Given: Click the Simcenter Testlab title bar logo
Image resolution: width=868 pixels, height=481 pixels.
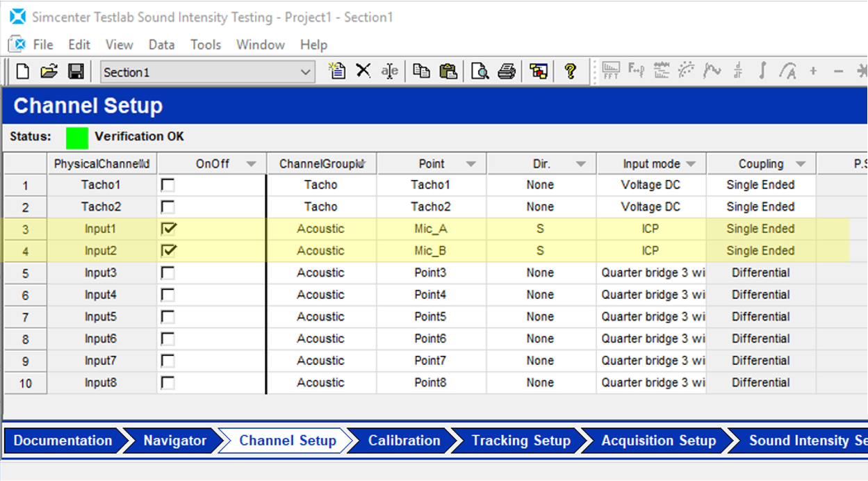Looking at the screenshot, I should coord(17,17).
